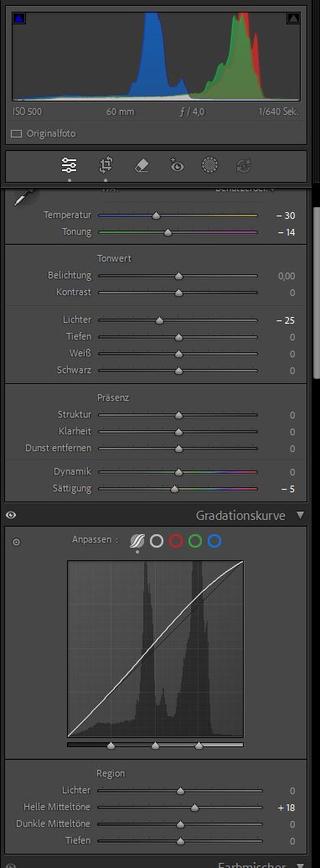Select the Healing eraser tool
This screenshot has width=320, height=868.
click(142, 165)
